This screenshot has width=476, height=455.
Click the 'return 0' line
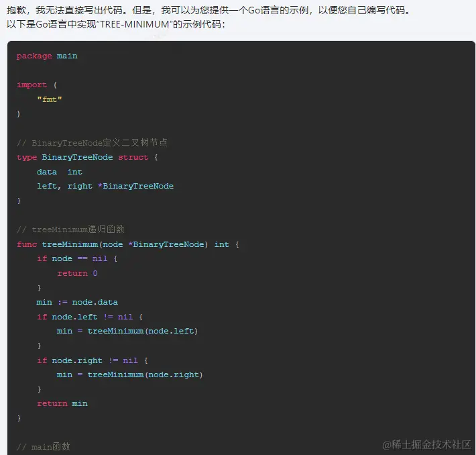point(77,273)
